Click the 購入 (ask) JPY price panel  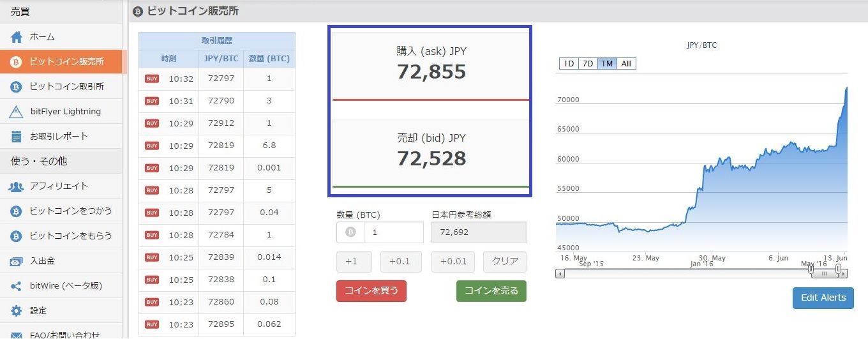(x=431, y=66)
